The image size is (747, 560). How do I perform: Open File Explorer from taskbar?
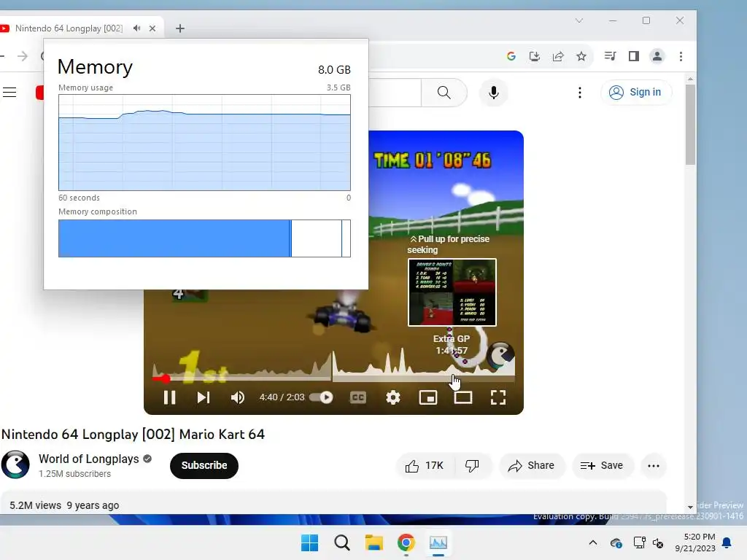pyautogui.click(x=374, y=542)
